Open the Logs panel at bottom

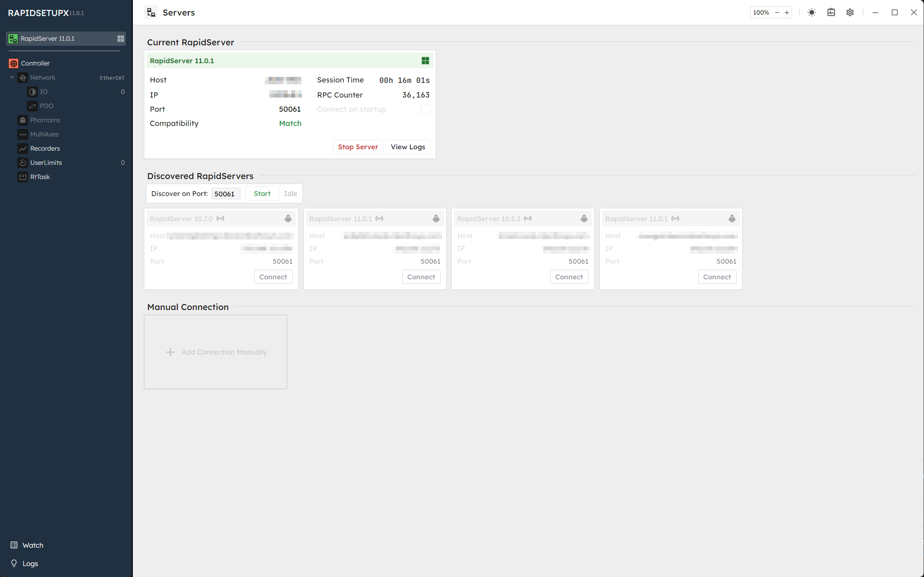30,563
